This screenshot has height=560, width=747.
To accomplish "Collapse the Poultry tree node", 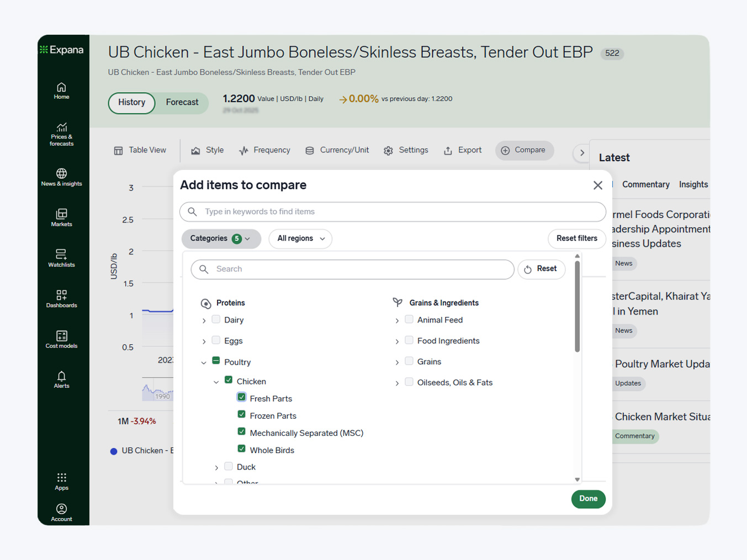I will (x=204, y=362).
